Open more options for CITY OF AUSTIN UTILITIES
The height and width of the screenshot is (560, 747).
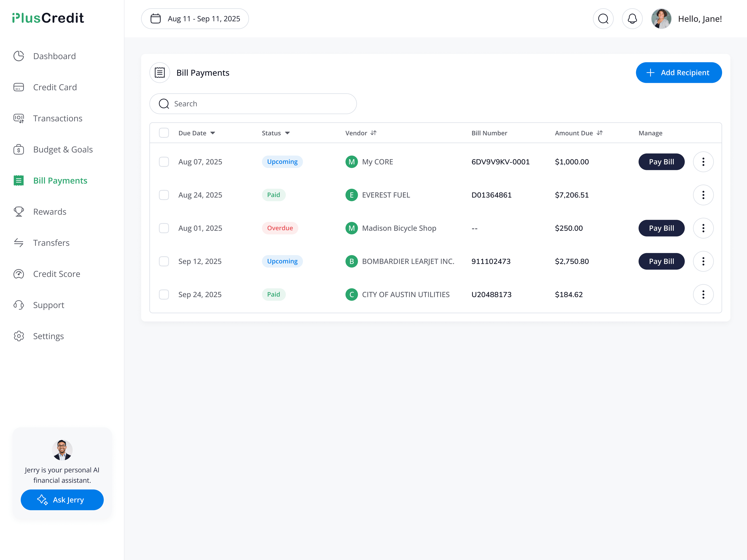tap(703, 294)
